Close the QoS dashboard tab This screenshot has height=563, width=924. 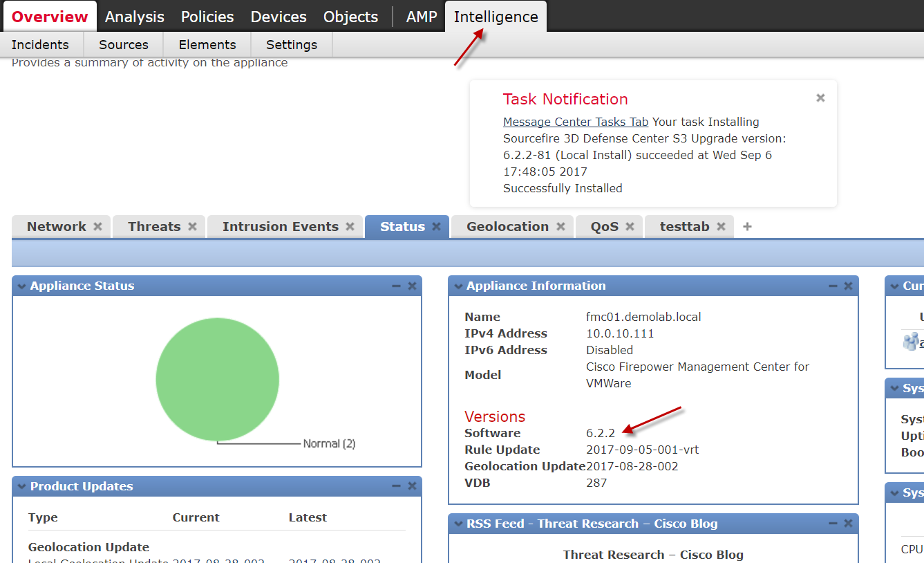[630, 227]
